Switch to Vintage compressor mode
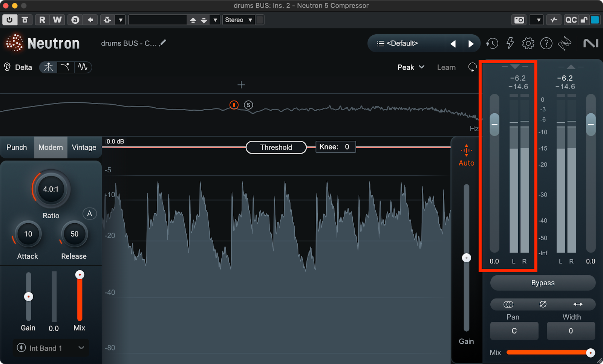This screenshot has width=603, height=364. click(x=84, y=147)
